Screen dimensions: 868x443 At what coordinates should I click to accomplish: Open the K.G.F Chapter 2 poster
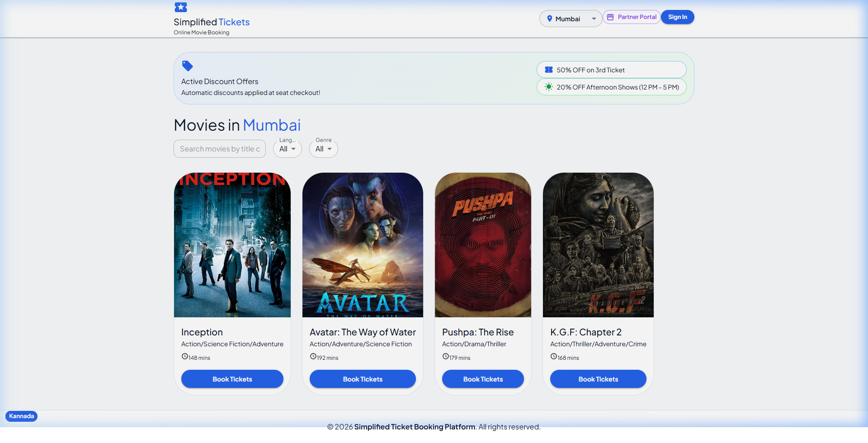[x=598, y=245]
